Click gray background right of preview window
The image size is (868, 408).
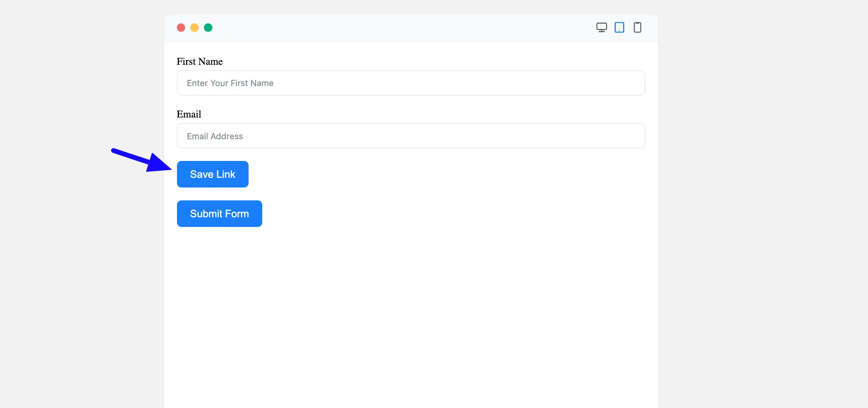pyautogui.click(x=764, y=201)
